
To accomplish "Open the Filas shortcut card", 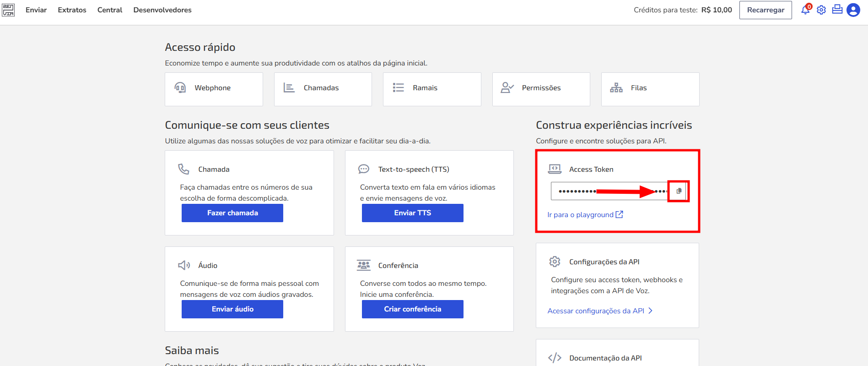I will tap(650, 89).
